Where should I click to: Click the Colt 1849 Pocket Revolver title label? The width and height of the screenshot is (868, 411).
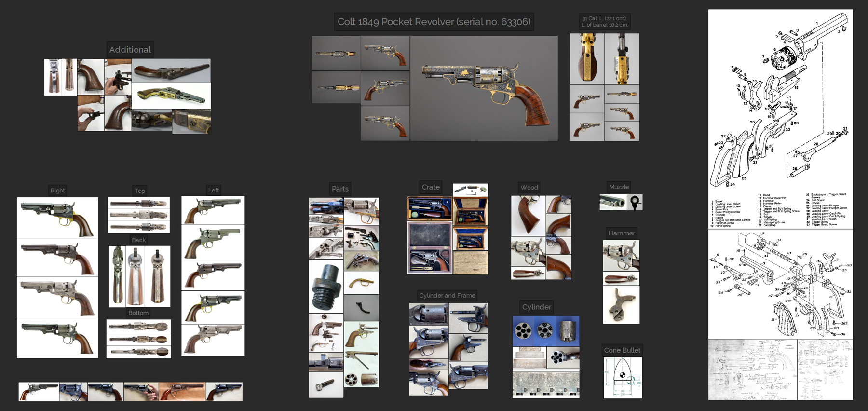434,22
